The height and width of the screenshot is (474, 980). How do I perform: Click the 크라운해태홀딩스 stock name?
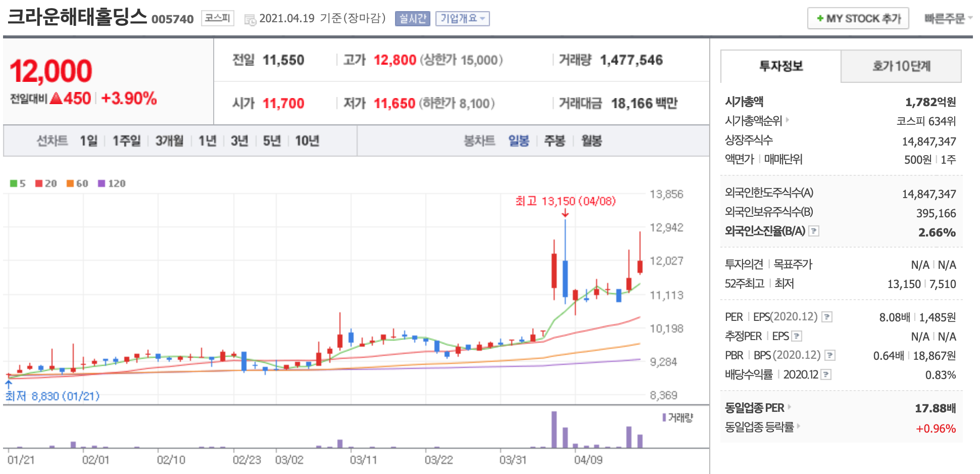pos(77,16)
